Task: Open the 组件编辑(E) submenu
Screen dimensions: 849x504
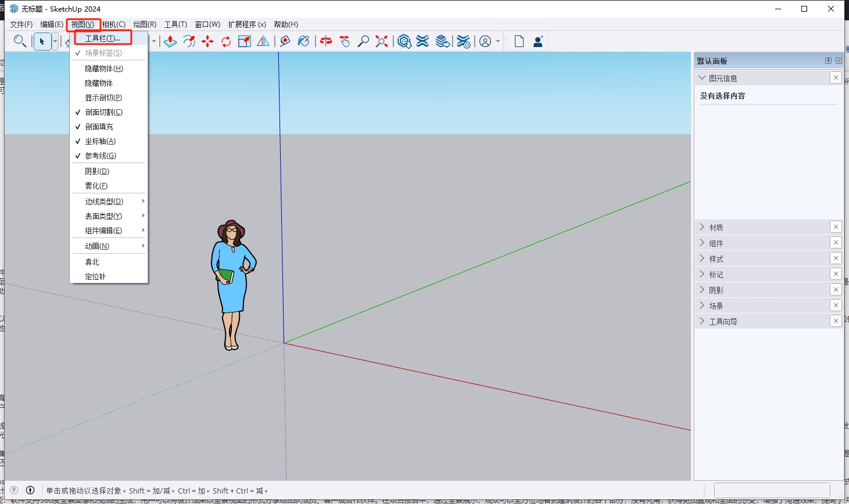Action: coord(109,231)
